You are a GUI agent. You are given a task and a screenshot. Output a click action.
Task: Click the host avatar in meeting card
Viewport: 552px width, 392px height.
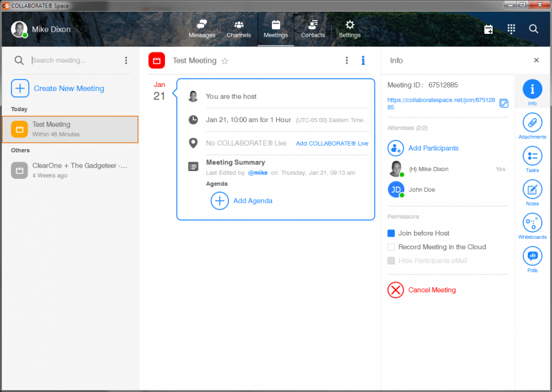(x=193, y=96)
